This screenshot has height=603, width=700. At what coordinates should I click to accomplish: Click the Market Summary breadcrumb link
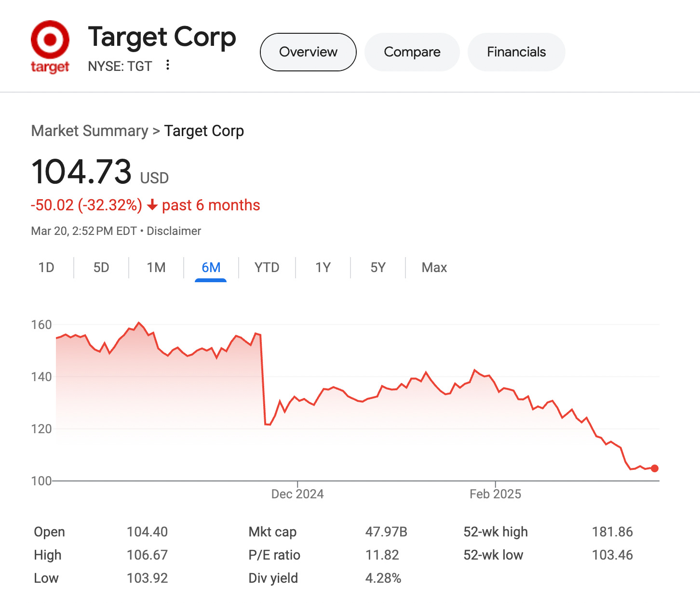(x=89, y=131)
